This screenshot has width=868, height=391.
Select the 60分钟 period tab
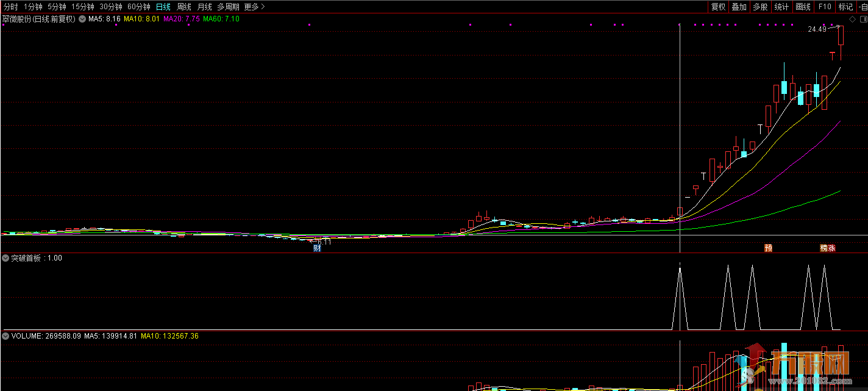[x=139, y=7]
